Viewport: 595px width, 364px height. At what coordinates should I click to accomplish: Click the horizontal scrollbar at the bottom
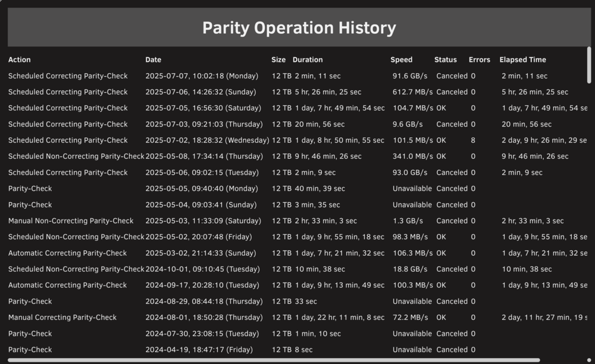pyautogui.click(x=274, y=360)
